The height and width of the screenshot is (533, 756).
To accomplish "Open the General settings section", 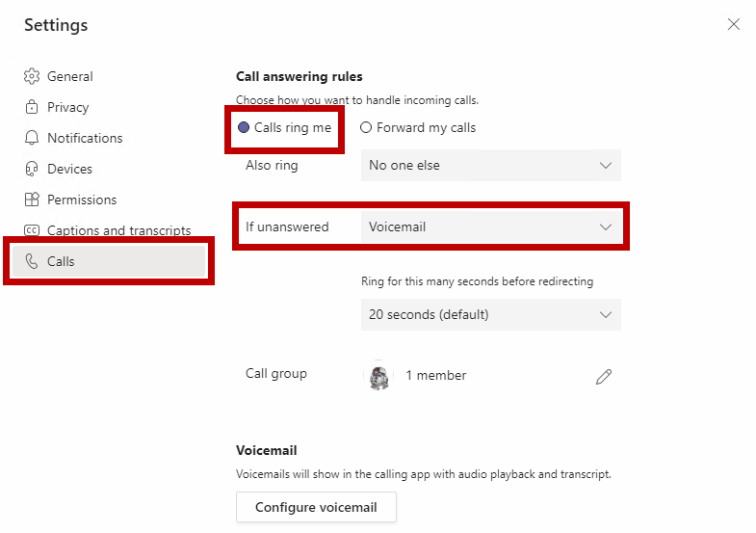I will tap(70, 76).
